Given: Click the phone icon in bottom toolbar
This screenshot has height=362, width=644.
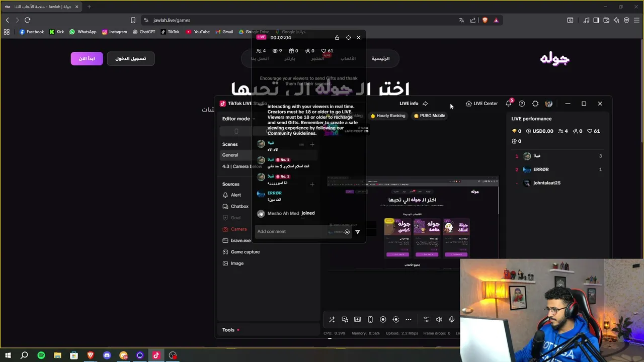Looking at the screenshot, I should (x=370, y=319).
